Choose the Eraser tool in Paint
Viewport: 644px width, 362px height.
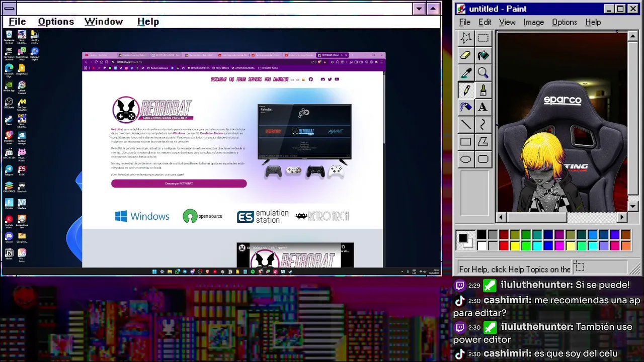click(466, 55)
